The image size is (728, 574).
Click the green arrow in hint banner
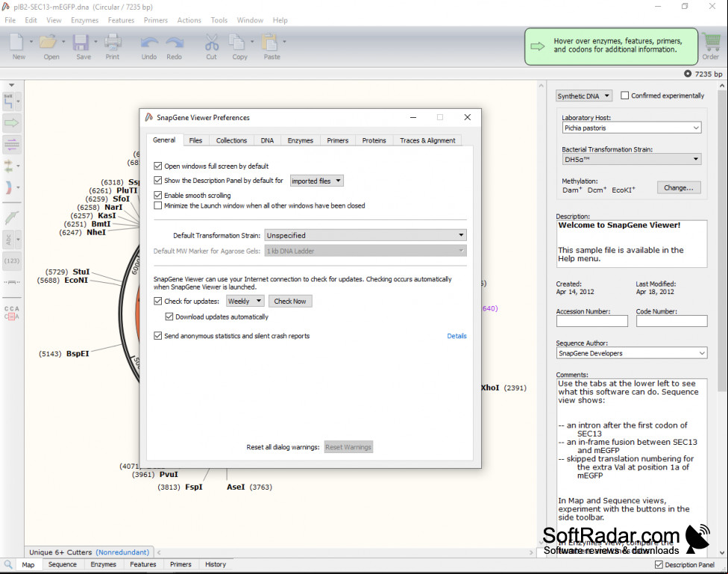click(x=538, y=46)
